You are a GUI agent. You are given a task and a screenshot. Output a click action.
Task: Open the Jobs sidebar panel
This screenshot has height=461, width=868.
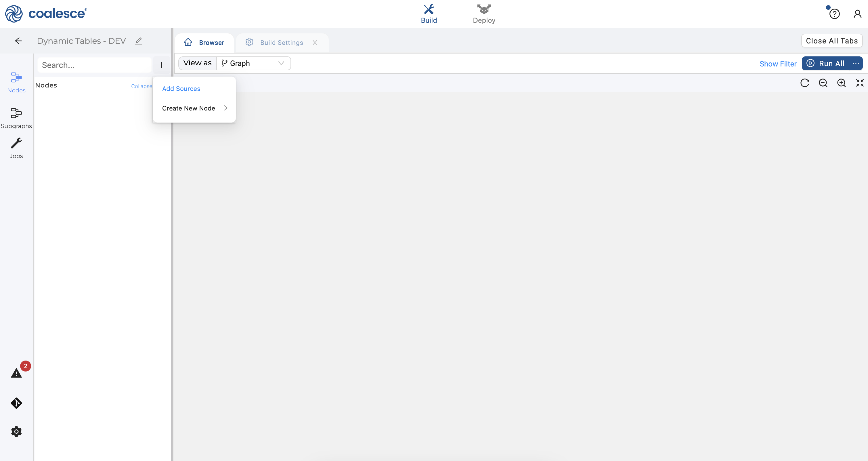(x=16, y=148)
